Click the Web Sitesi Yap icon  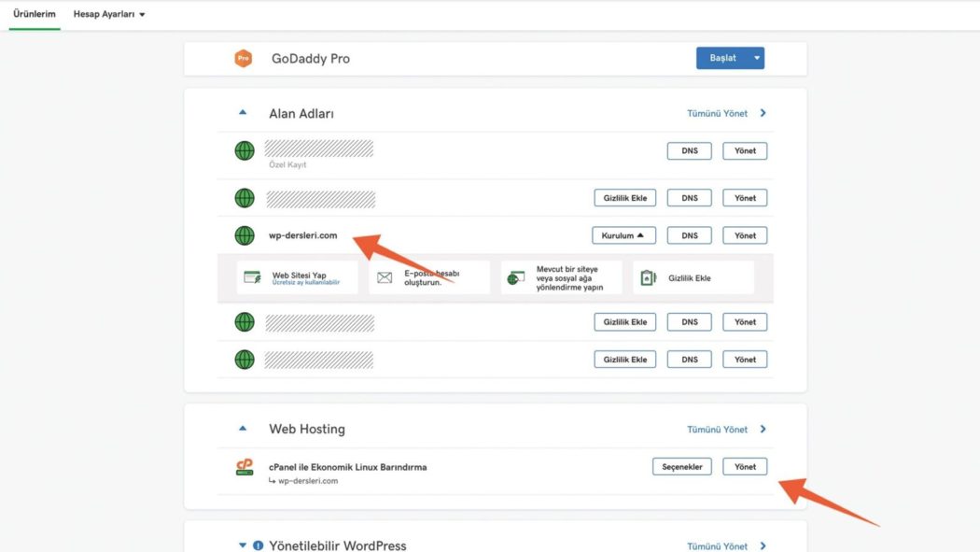(x=253, y=277)
